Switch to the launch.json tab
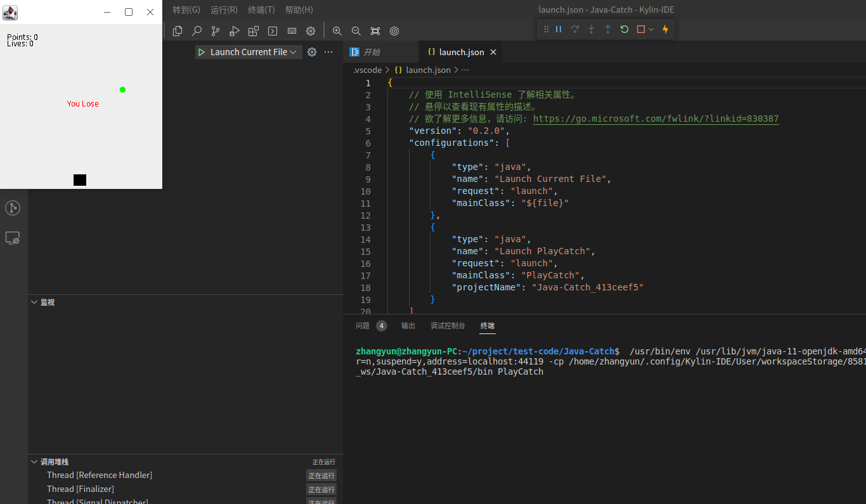Image resolution: width=866 pixels, height=504 pixels. (462, 52)
